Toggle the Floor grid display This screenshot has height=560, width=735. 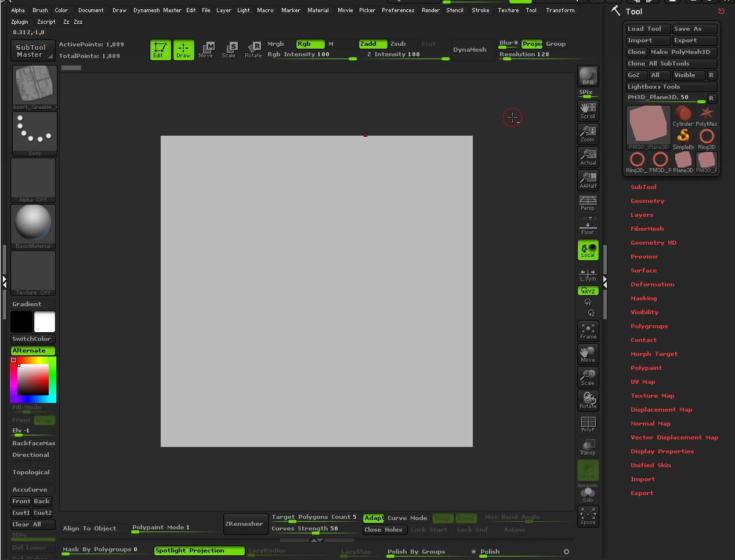click(588, 226)
